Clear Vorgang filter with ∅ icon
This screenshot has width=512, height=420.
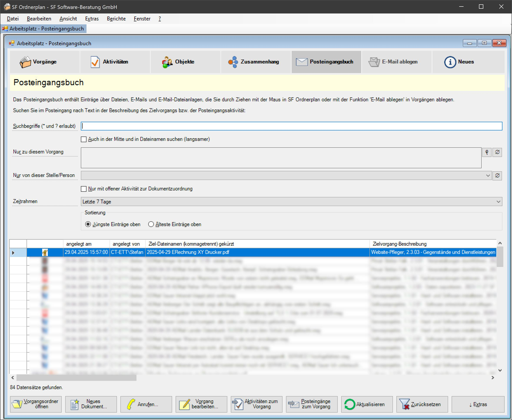[497, 152]
